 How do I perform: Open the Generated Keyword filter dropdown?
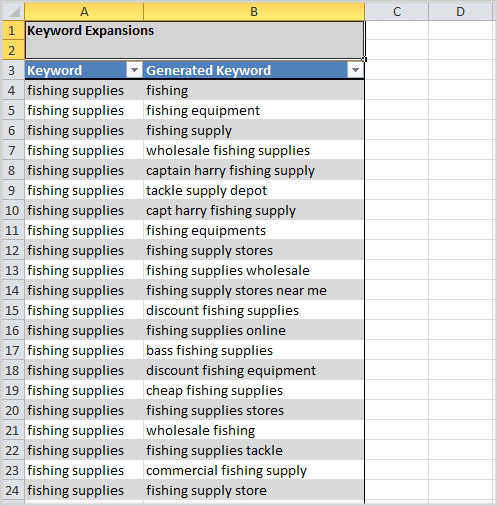(x=355, y=70)
